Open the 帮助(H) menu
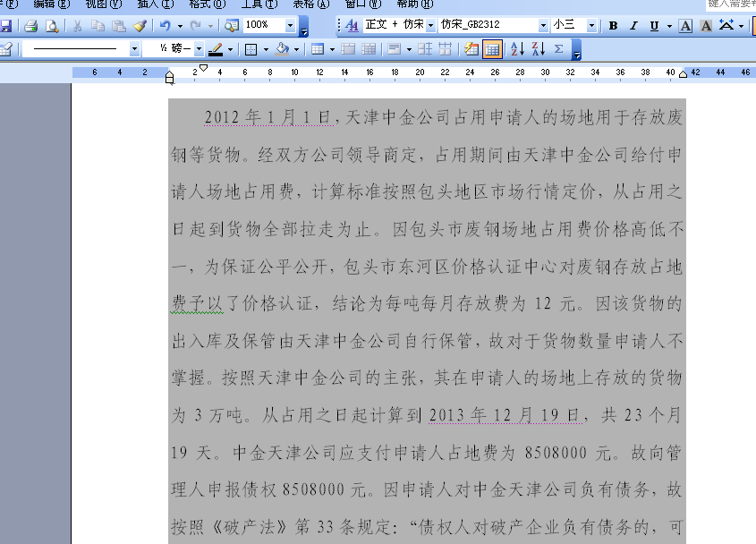The height and width of the screenshot is (544, 756). pos(414,4)
